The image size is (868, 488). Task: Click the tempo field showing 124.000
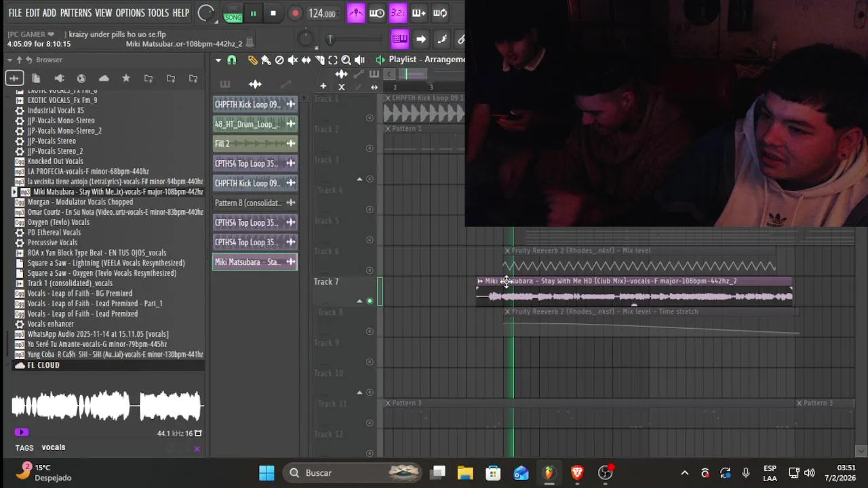click(322, 14)
